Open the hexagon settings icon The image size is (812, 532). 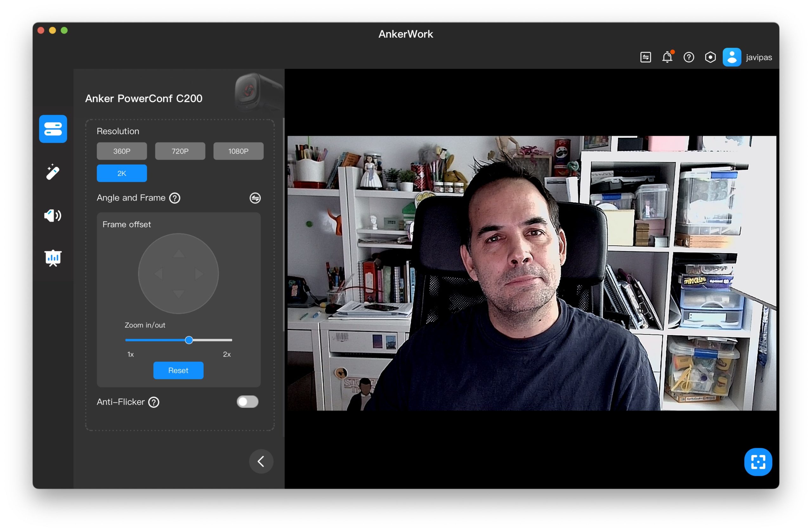710,57
